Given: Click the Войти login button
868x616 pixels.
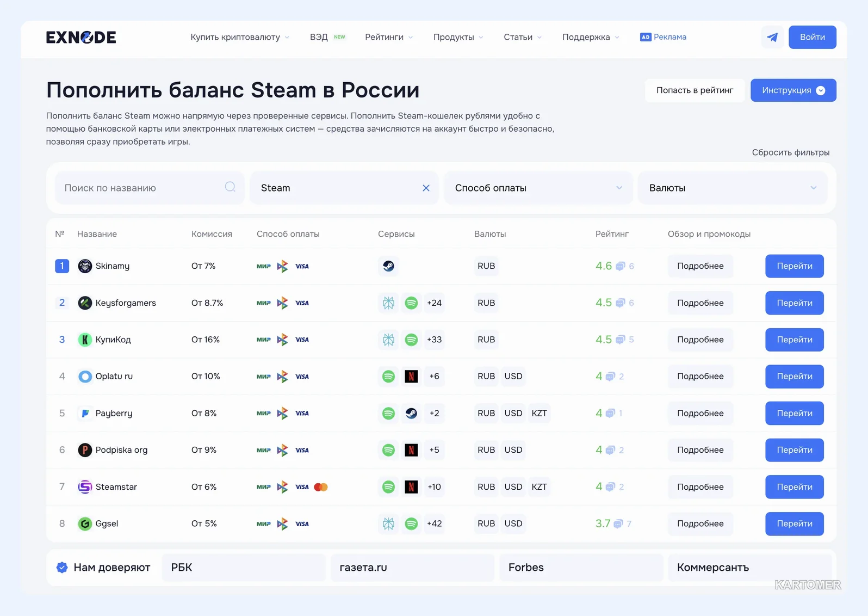Looking at the screenshot, I should click(813, 37).
